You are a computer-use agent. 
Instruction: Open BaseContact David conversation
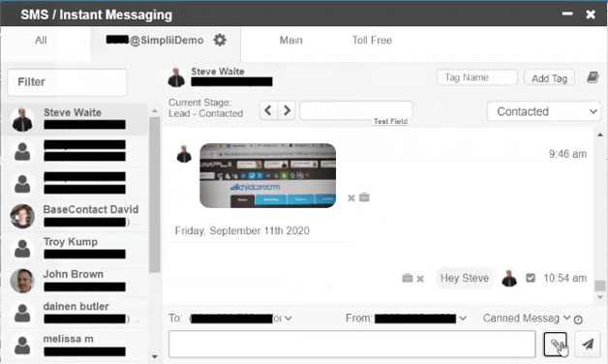[75, 216]
